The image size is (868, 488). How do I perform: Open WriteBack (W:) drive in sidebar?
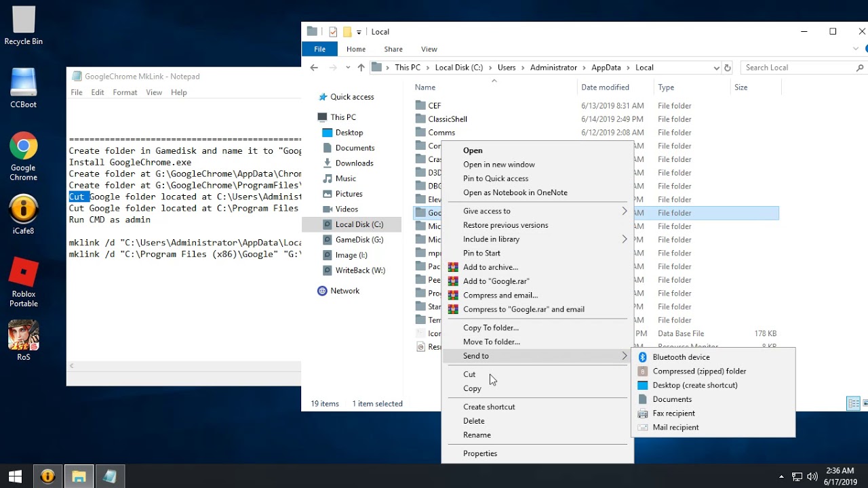click(x=360, y=270)
